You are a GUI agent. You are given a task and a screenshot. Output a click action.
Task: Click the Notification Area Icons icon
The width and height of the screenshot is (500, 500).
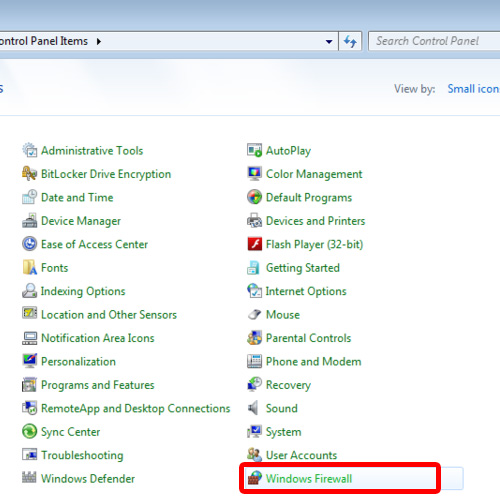(x=29, y=338)
